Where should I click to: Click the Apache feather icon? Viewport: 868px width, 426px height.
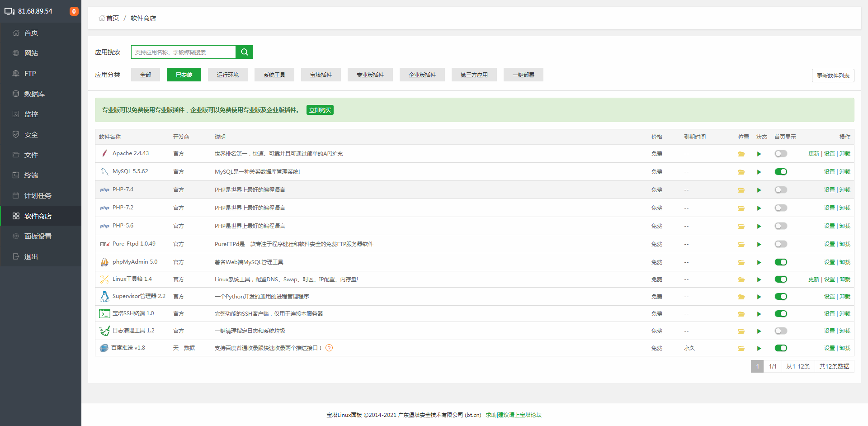(104, 153)
